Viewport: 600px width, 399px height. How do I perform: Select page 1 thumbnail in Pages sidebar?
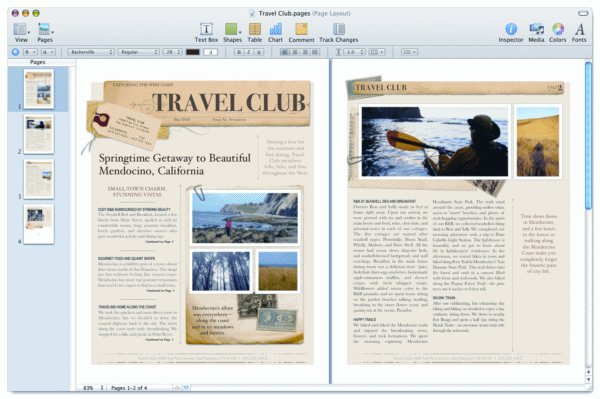tap(39, 89)
